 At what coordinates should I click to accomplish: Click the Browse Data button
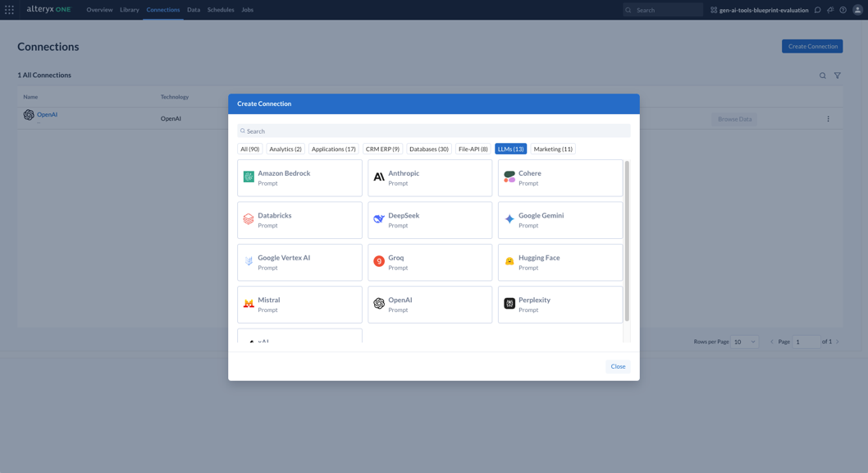pyautogui.click(x=735, y=118)
